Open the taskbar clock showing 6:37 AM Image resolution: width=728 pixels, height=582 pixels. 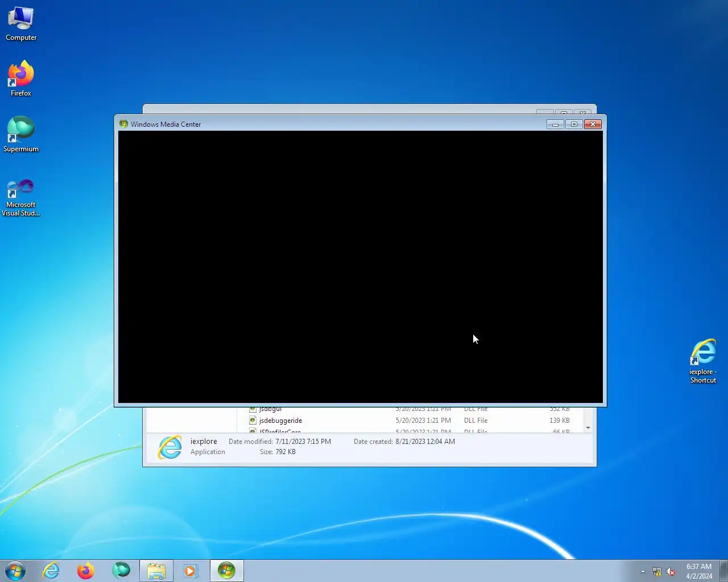coord(699,571)
